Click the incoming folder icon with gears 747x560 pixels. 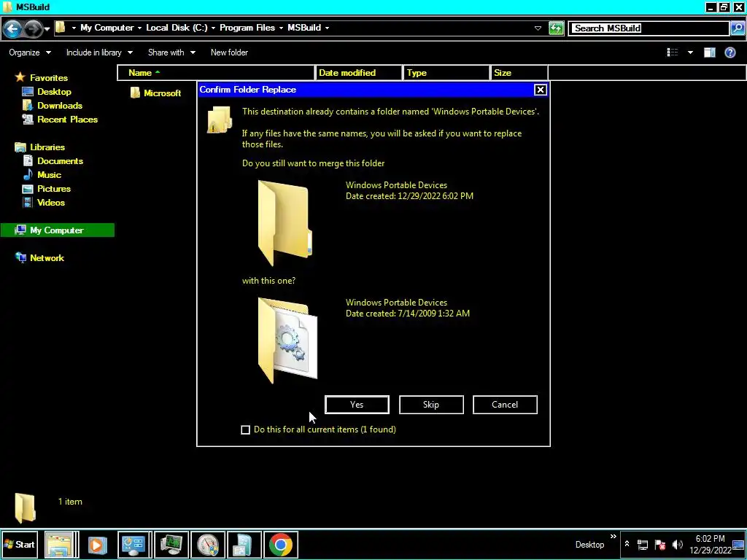287,340
